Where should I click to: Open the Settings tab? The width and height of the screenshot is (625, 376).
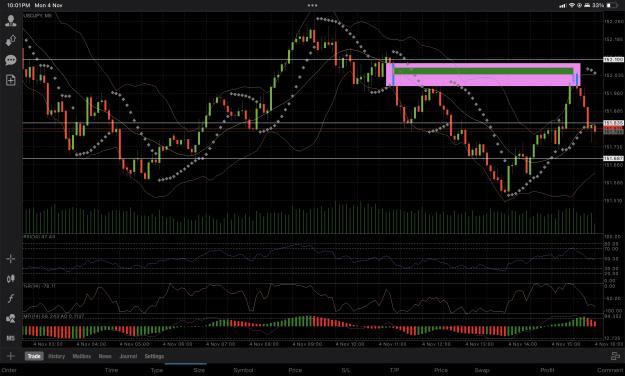154,356
